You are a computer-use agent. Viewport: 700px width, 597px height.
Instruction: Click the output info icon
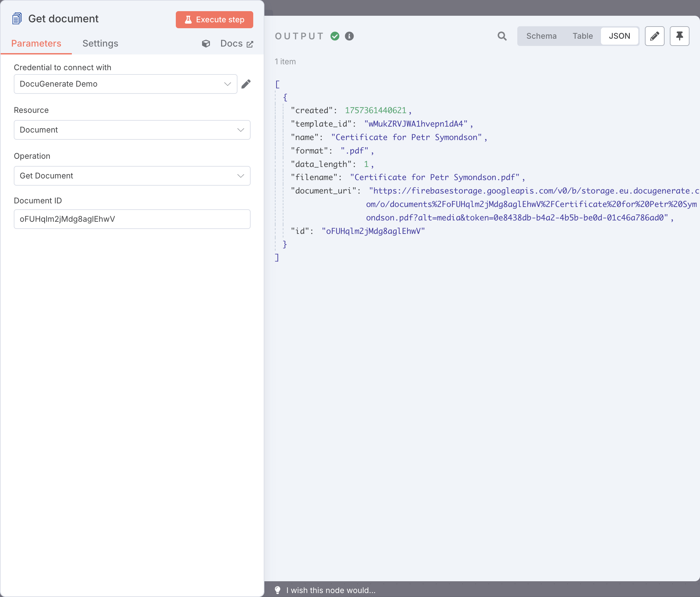pos(349,36)
